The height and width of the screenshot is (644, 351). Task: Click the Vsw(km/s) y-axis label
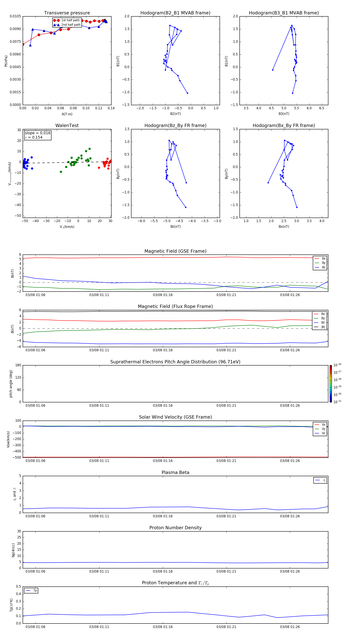[x=8, y=439]
